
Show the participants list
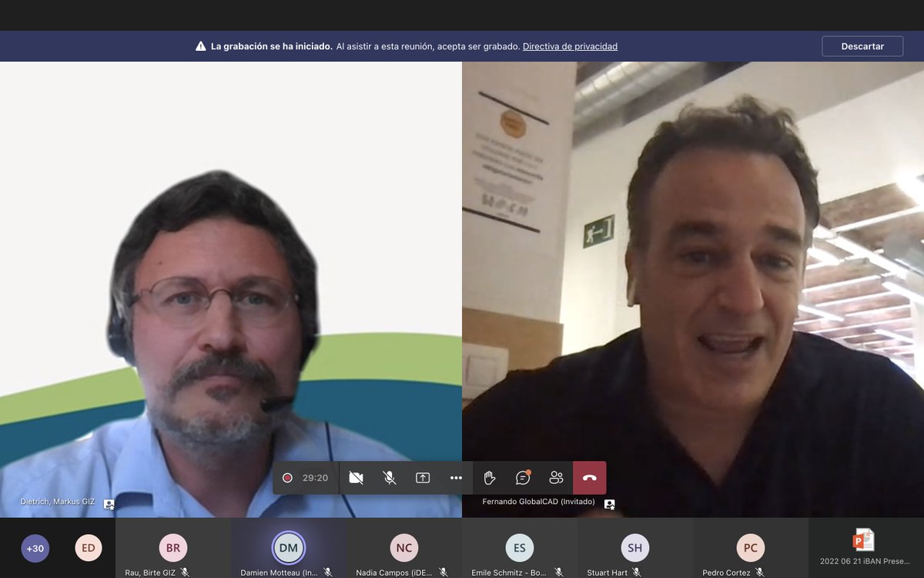point(556,477)
